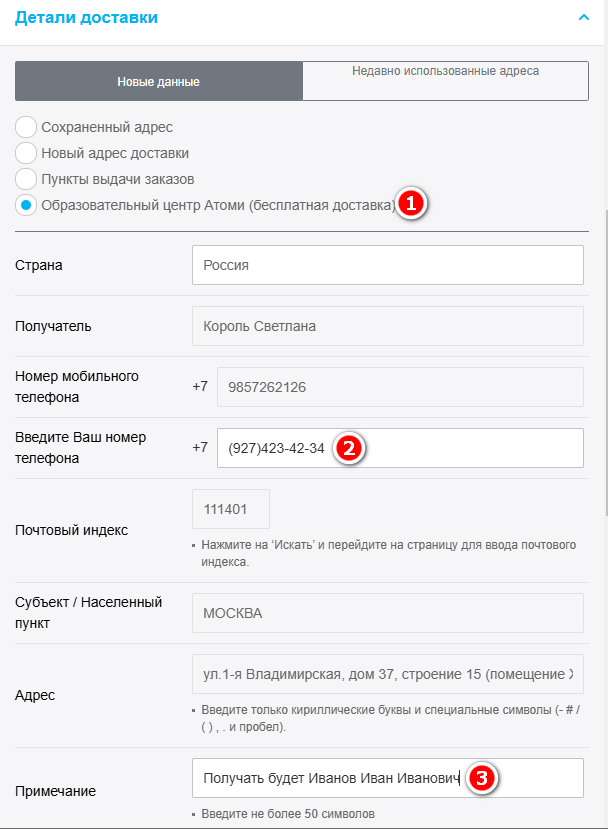The height and width of the screenshot is (829, 608).
Task: Choose the Новый адрес доставки option
Action: 27,153
